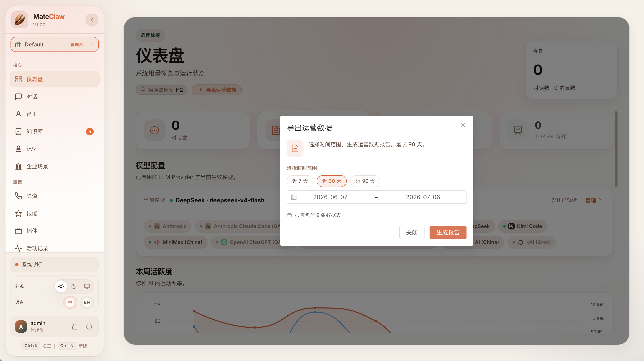This screenshot has width=644, height=361.
Task: Click the Ctrl+N 新建 shortcut hint
Action: [72, 346]
